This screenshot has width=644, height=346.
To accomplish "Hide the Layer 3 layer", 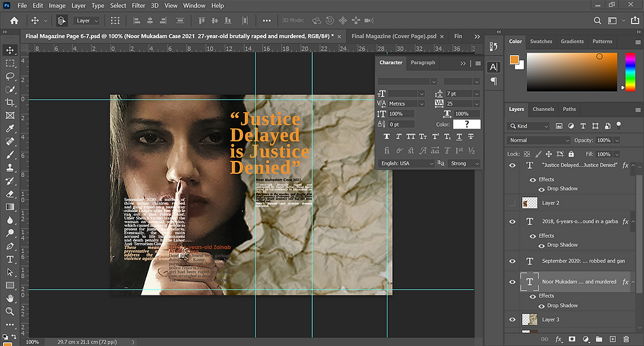I will [x=513, y=320].
